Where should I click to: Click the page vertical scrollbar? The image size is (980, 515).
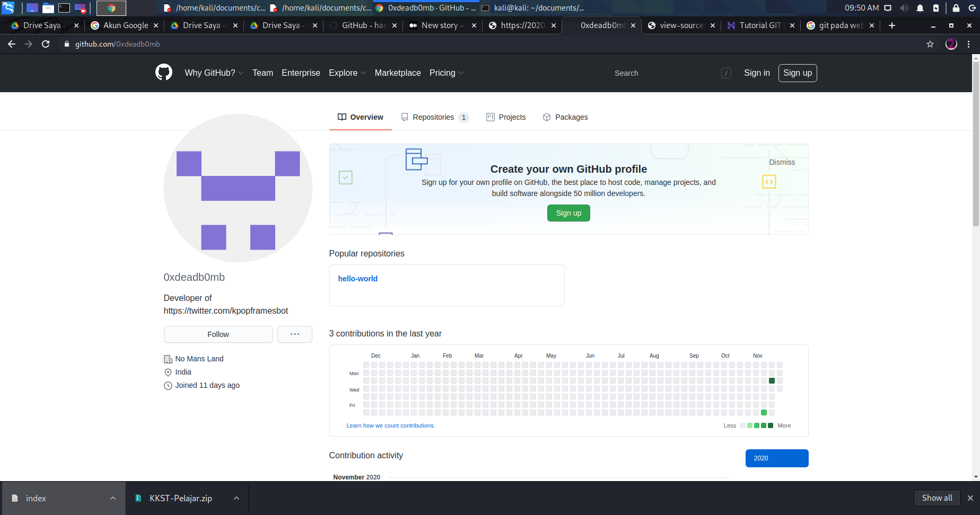976,143
